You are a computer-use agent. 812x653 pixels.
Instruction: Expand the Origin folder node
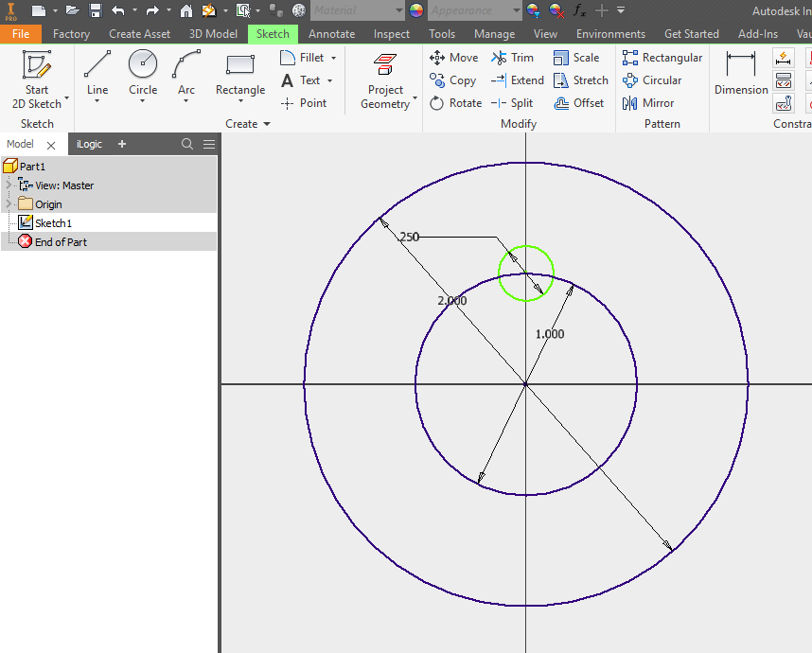tap(8, 204)
